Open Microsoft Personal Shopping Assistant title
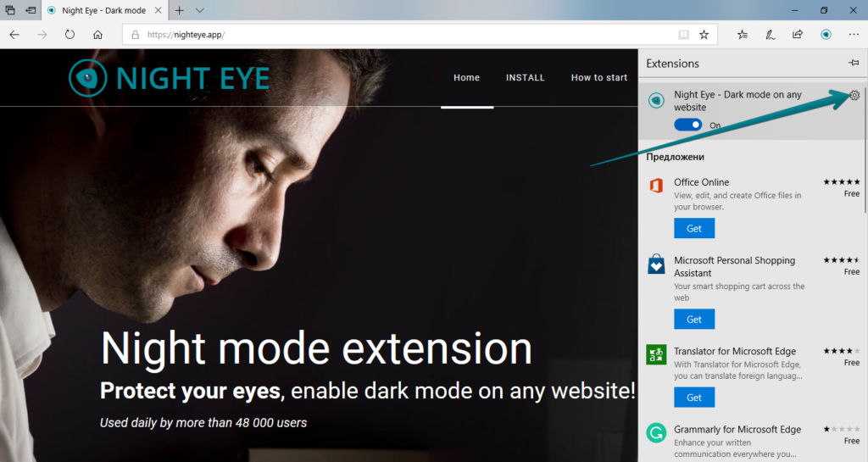 (x=735, y=267)
